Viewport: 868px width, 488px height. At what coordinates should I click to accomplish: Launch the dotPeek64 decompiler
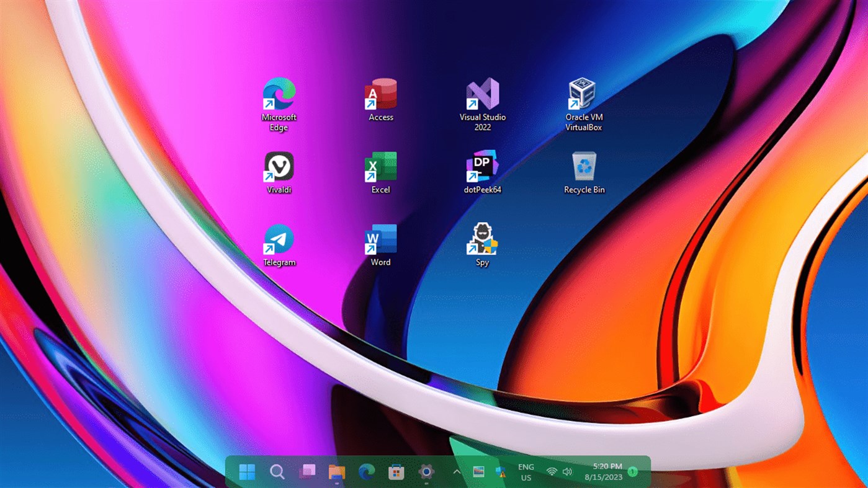pyautogui.click(x=481, y=167)
